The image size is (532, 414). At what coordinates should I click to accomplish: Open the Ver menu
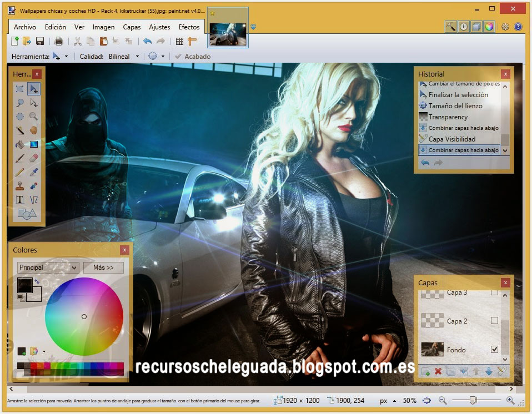pyautogui.click(x=79, y=27)
